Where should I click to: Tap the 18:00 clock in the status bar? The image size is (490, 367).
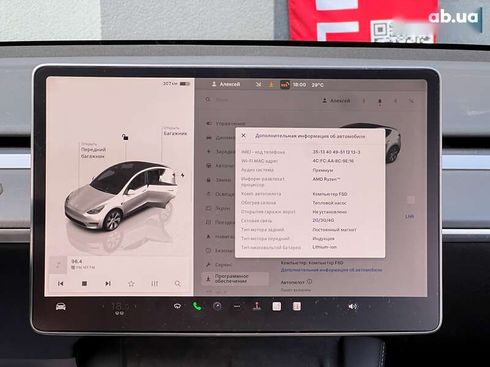pos(299,85)
